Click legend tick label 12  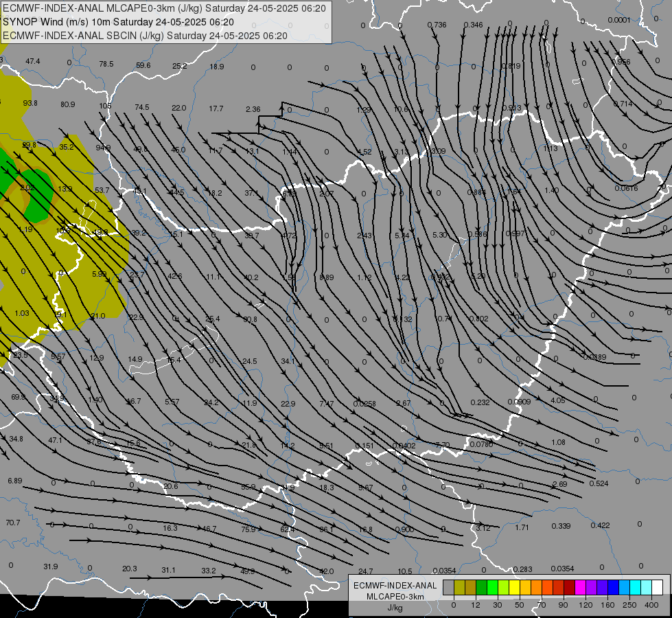point(475,605)
